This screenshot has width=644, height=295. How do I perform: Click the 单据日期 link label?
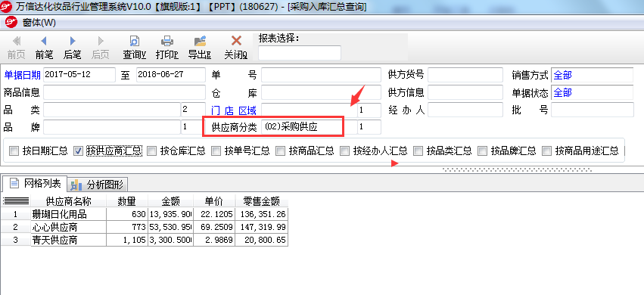tap(22, 75)
